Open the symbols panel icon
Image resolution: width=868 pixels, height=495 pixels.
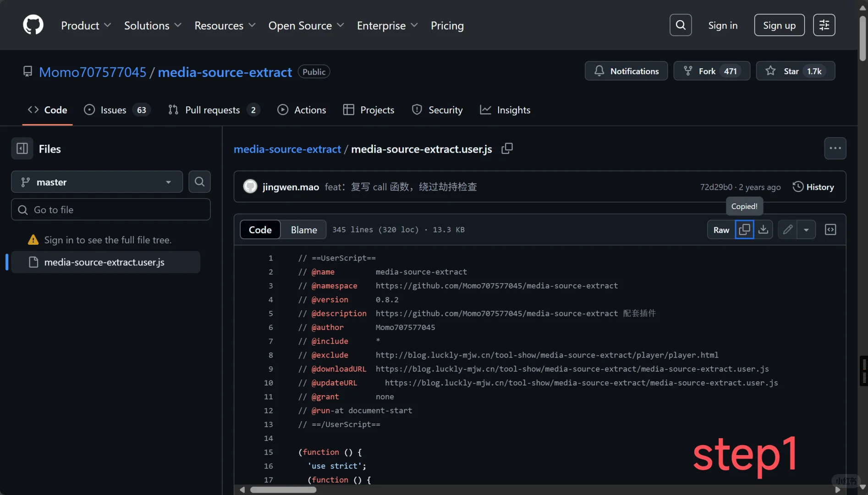click(x=830, y=230)
